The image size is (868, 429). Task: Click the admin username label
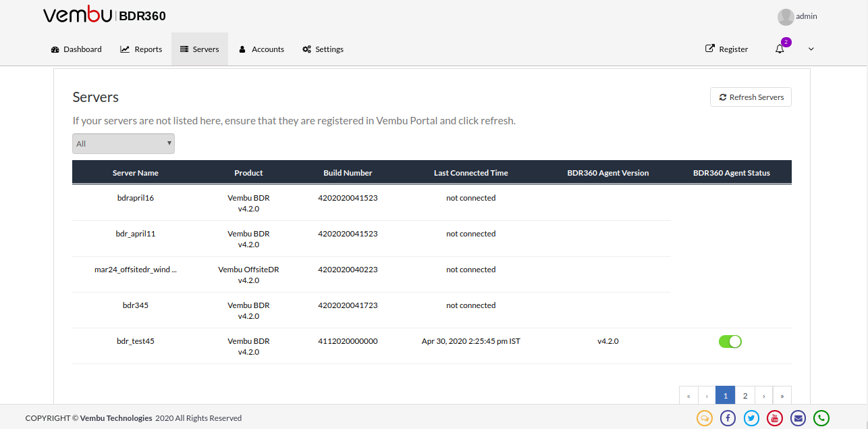[x=807, y=16]
